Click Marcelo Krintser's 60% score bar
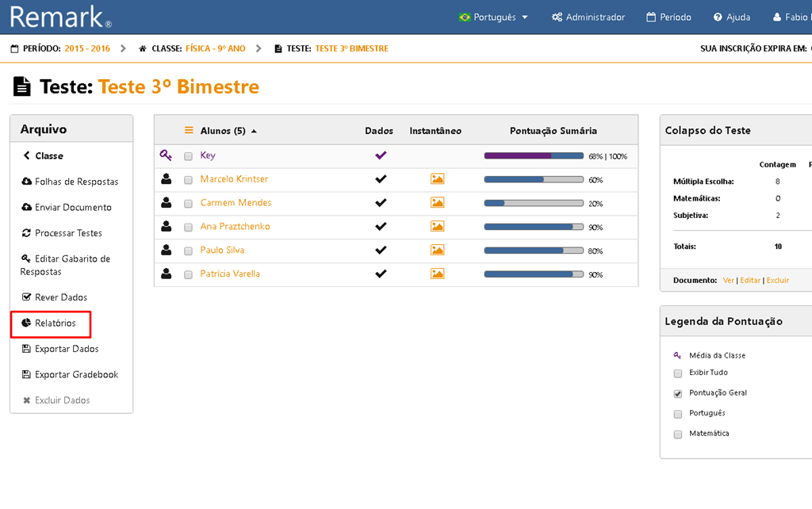 pos(533,180)
